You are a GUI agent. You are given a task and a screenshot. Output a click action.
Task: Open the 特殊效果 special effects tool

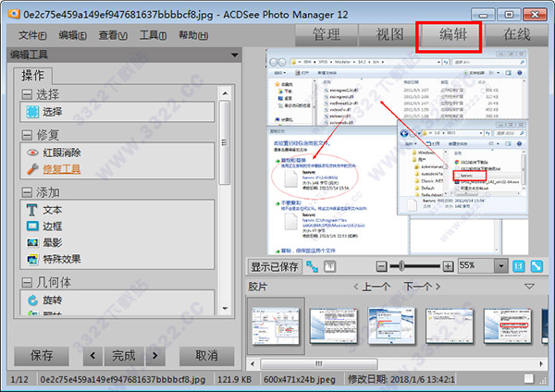(x=54, y=259)
